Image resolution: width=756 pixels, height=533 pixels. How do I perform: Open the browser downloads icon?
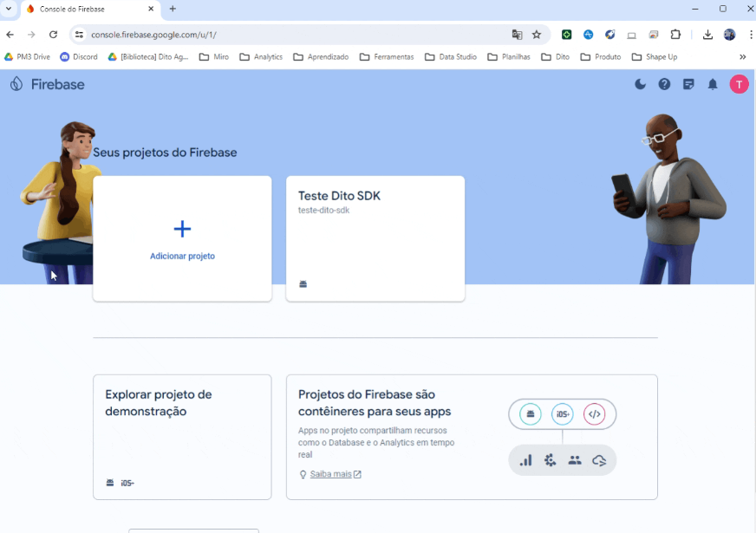pyautogui.click(x=707, y=35)
